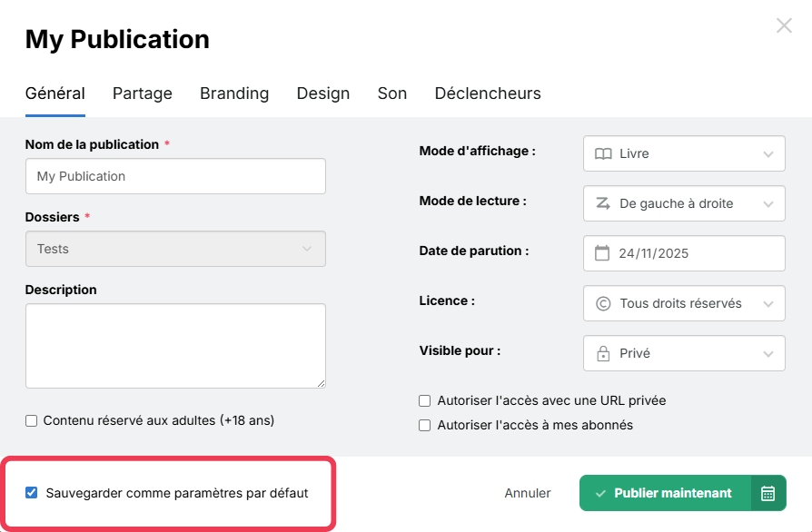Open the Dossiers Tests dropdown
The height and width of the screenshot is (532, 812).
click(175, 249)
